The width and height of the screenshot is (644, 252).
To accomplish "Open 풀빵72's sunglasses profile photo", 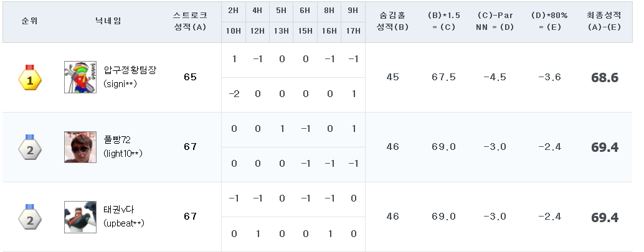I will [x=80, y=147].
